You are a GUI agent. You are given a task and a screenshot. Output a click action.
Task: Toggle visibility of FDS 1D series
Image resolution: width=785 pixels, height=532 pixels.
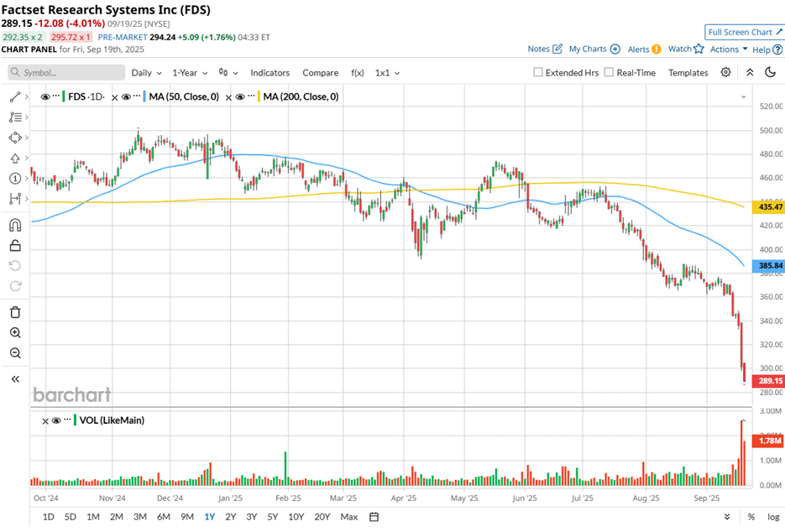pyautogui.click(x=45, y=96)
